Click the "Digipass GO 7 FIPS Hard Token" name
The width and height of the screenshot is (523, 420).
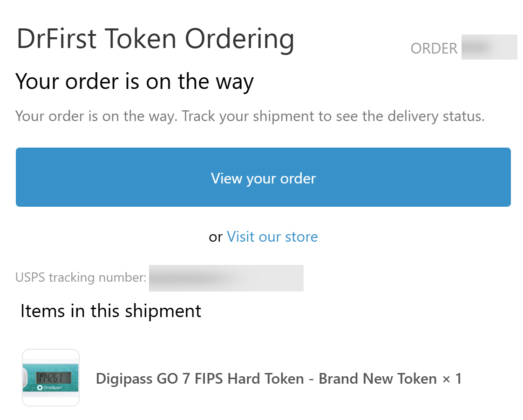[200, 379]
